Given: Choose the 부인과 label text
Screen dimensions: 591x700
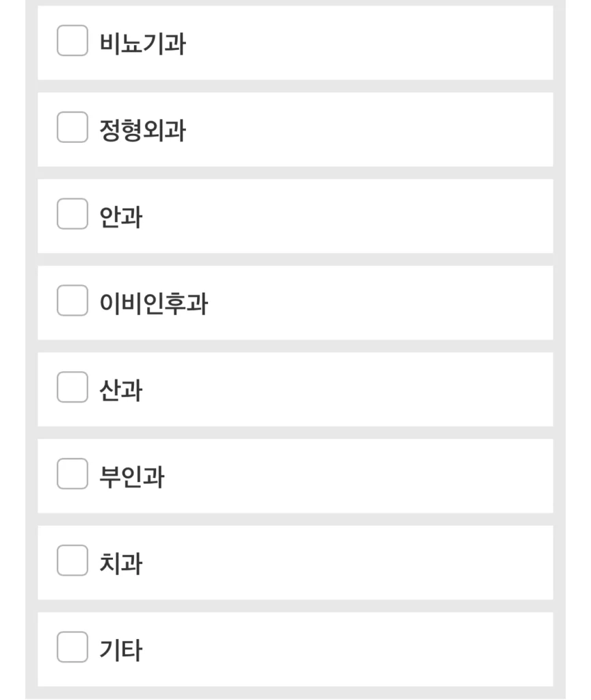Looking at the screenshot, I should tap(132, 476).
